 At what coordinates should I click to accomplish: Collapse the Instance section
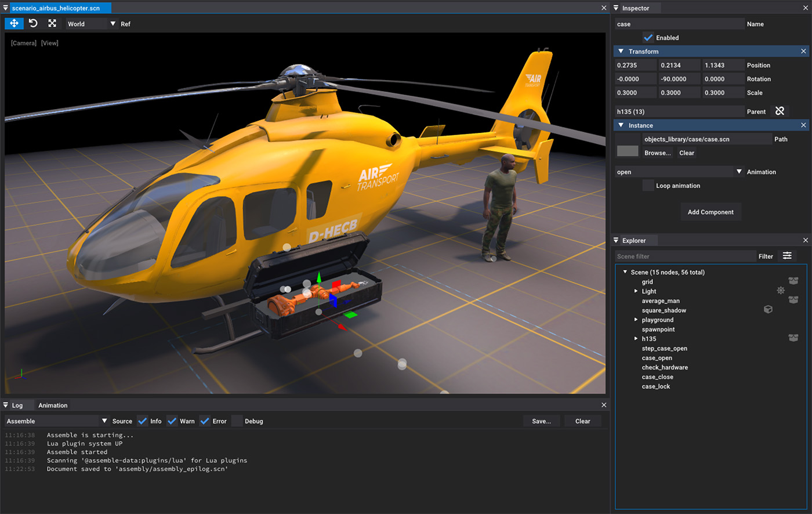[x=621, y=125]
